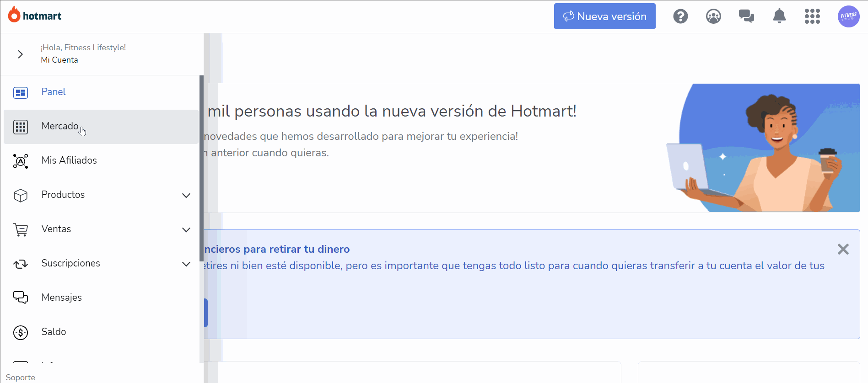Click the Mensajes speech bubbles icon

21,298
